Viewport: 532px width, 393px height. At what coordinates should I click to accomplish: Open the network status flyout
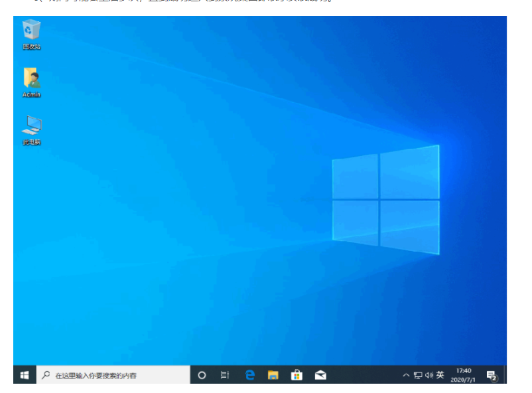[x=417, y=375]
